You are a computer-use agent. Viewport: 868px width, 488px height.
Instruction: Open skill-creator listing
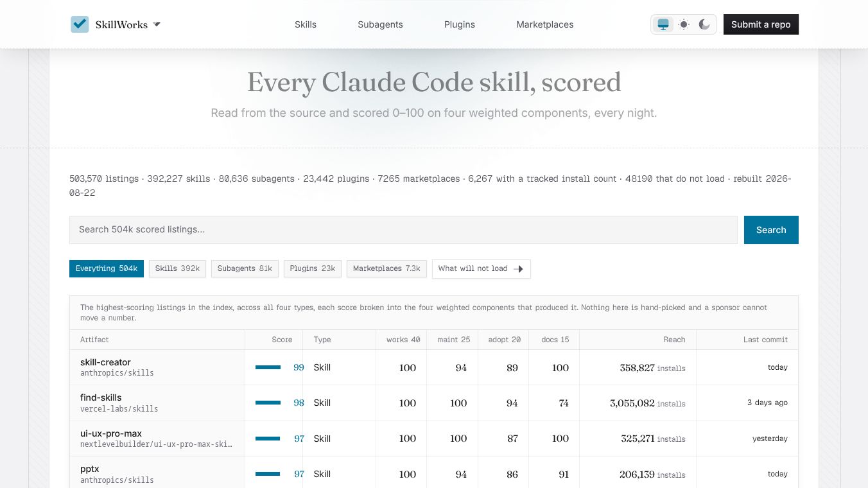pyautogui.click(x=105, y=362)
